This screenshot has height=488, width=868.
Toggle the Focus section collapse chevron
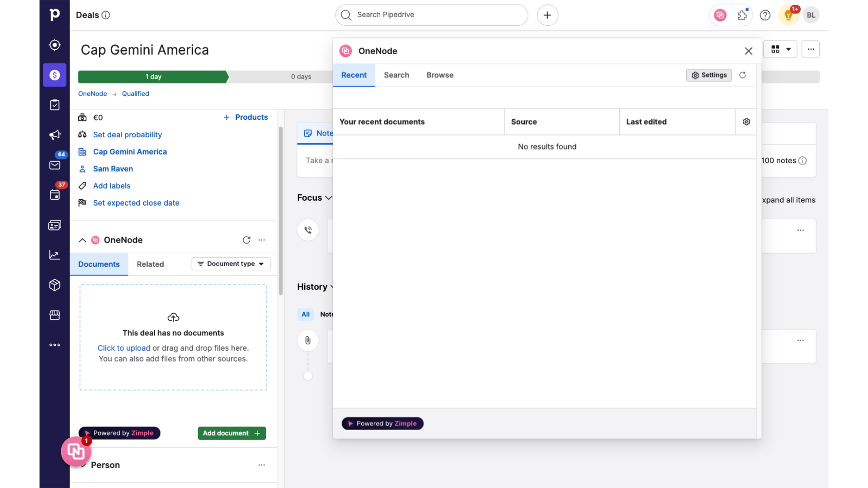[x=329, y=198]
